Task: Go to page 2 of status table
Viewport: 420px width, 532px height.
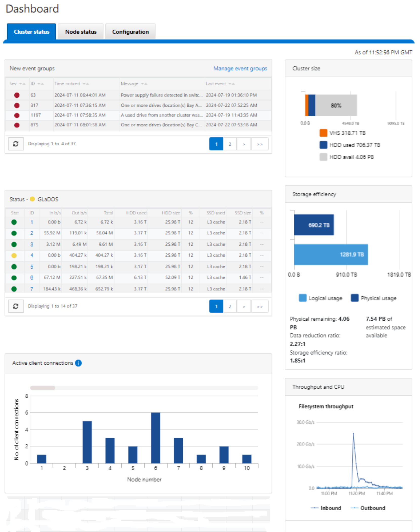Action: click(x=230, y=306)
